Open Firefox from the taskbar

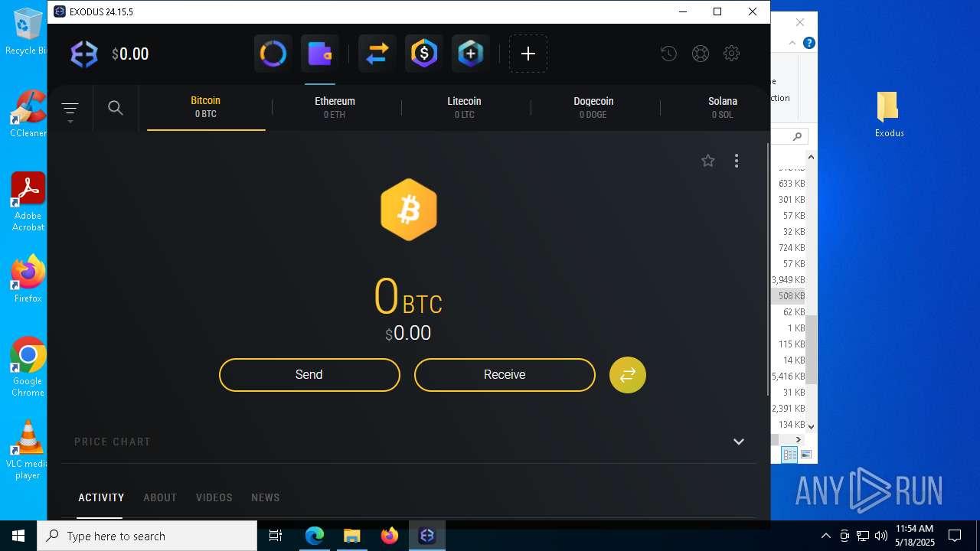click(390, 536)
